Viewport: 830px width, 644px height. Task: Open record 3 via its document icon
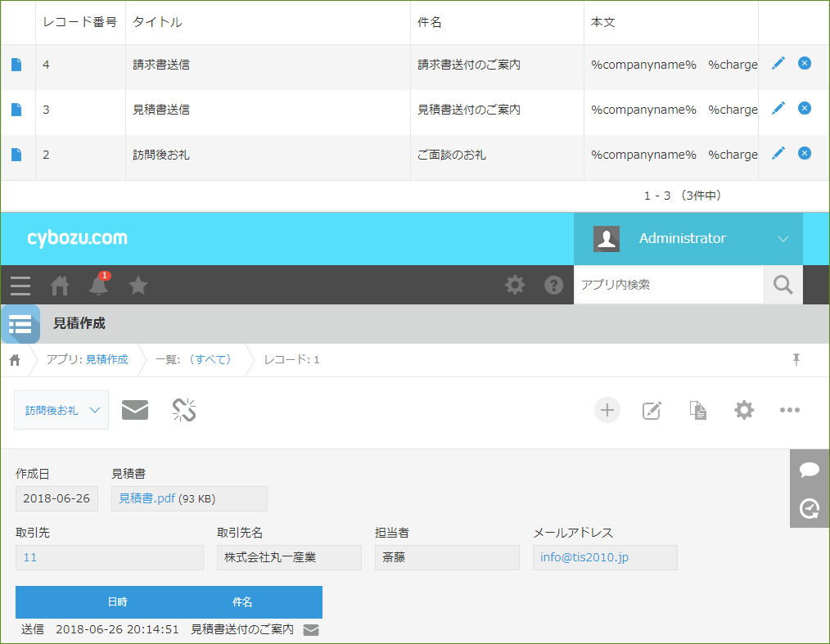(16, 110)
